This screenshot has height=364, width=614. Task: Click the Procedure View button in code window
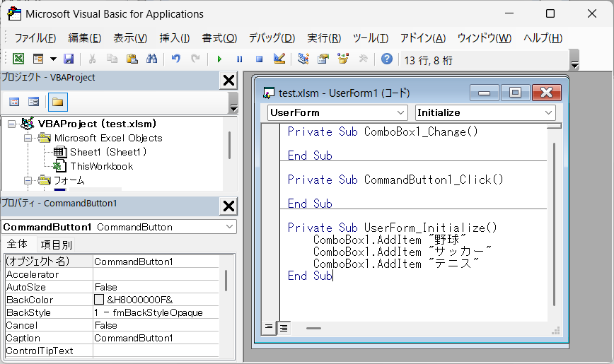click(x=269, y=327)
